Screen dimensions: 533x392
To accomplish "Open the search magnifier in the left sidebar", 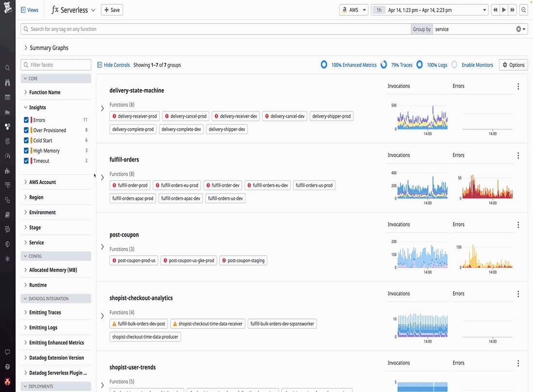I will pyautogui.click(x=7, y=68).
